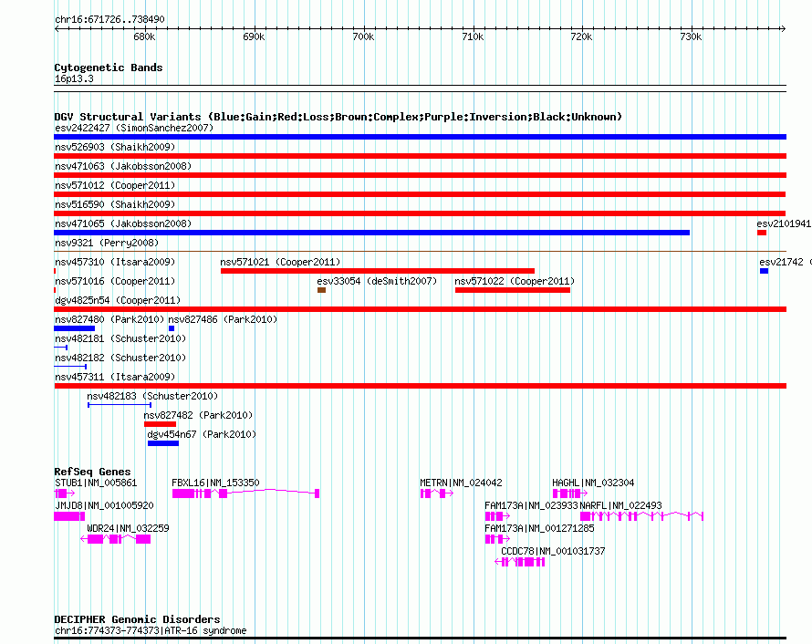Click the METRN gene glyph

pos(436,493)
